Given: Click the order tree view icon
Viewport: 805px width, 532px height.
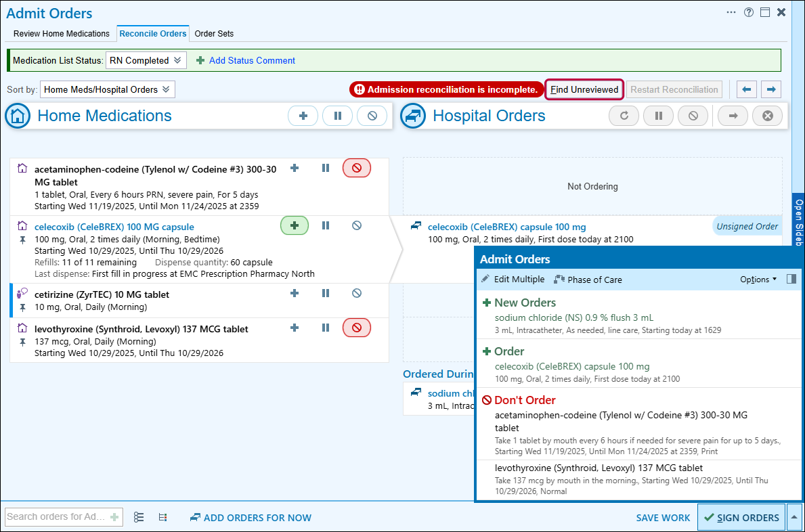Looking at the screenshot, I should [x=162, y=517].
